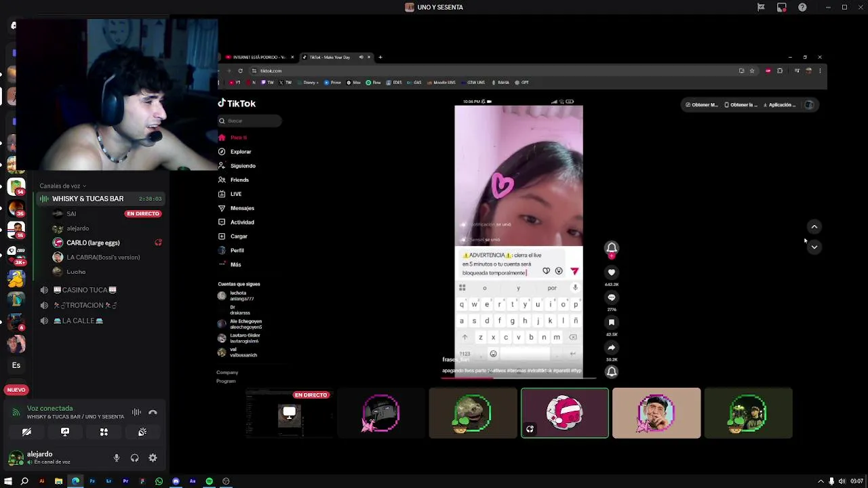
Task: Share your screen in Discord
Action: pyautogui.click(x=65, y=432)
